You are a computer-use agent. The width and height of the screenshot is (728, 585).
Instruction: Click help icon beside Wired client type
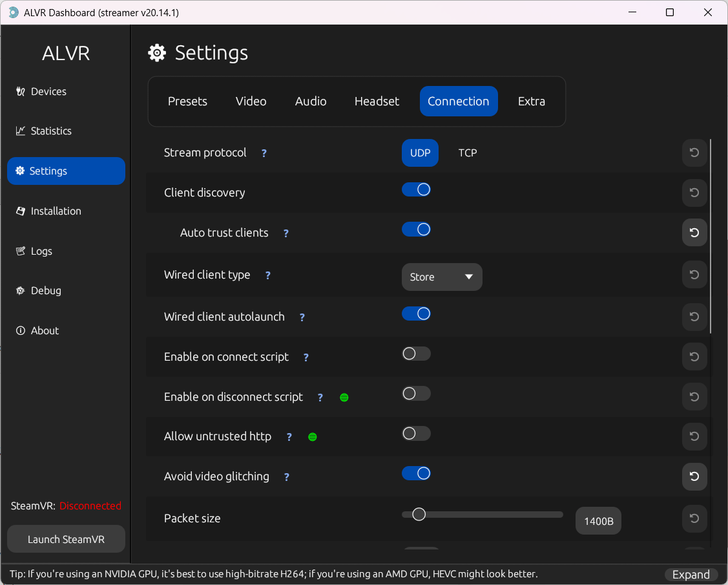[x=268, y=275]
